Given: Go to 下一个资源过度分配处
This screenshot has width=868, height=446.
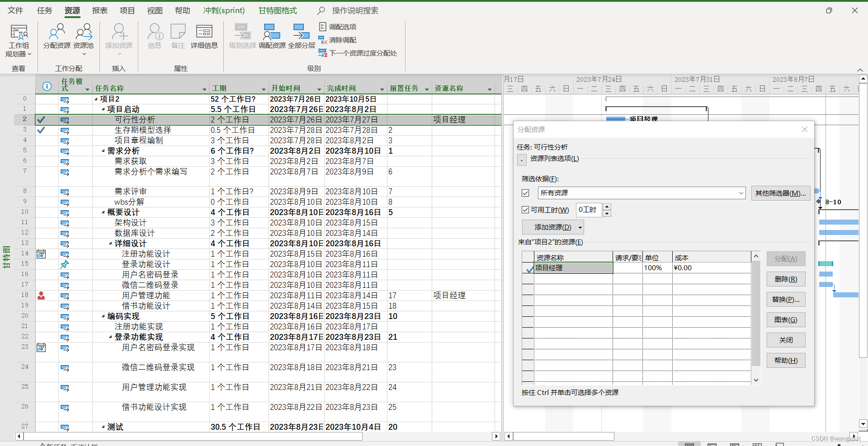Looking at the screenshot, I should 358,53.
